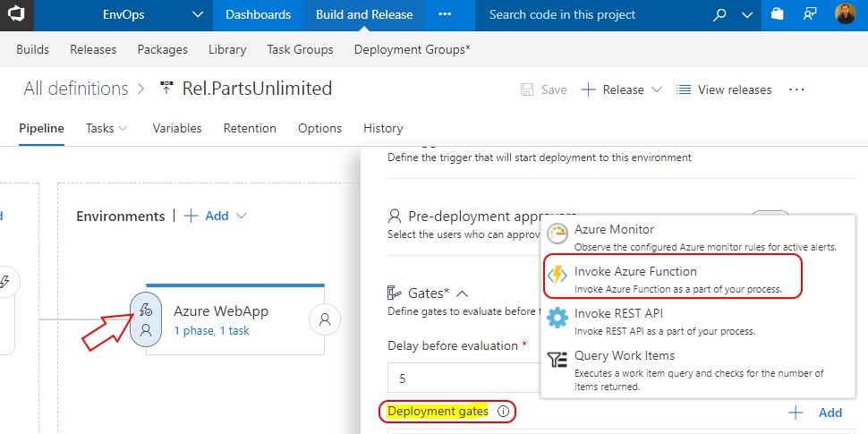Switch to the Options tab
The image size is (868, 434).
tap(320, 128)
